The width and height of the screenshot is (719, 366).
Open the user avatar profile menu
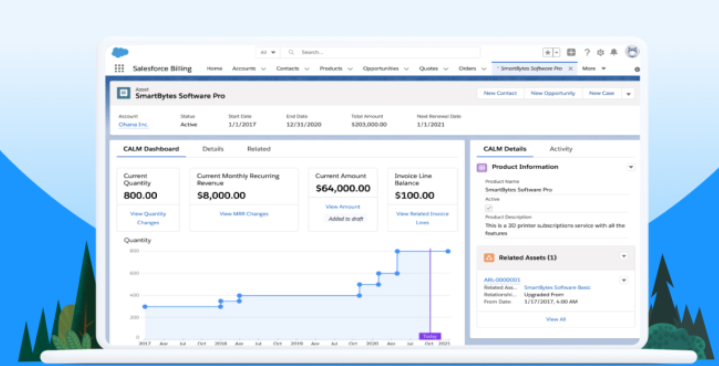(x=632, y=51)
